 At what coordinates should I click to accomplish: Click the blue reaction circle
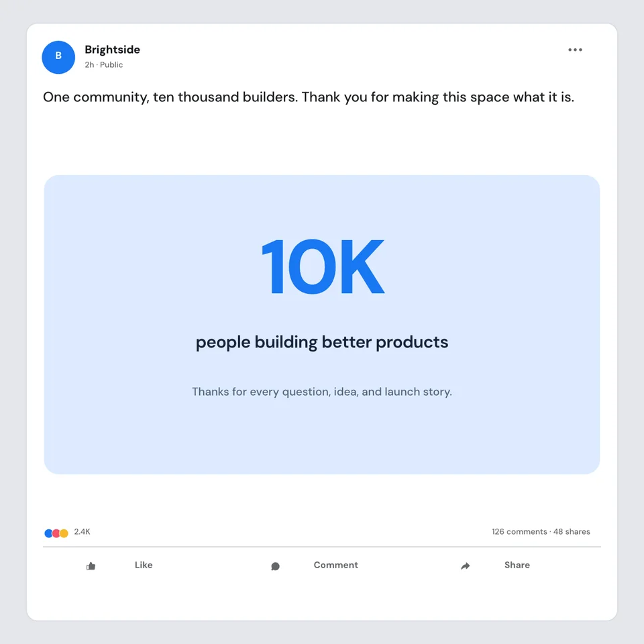pos(48,533)
